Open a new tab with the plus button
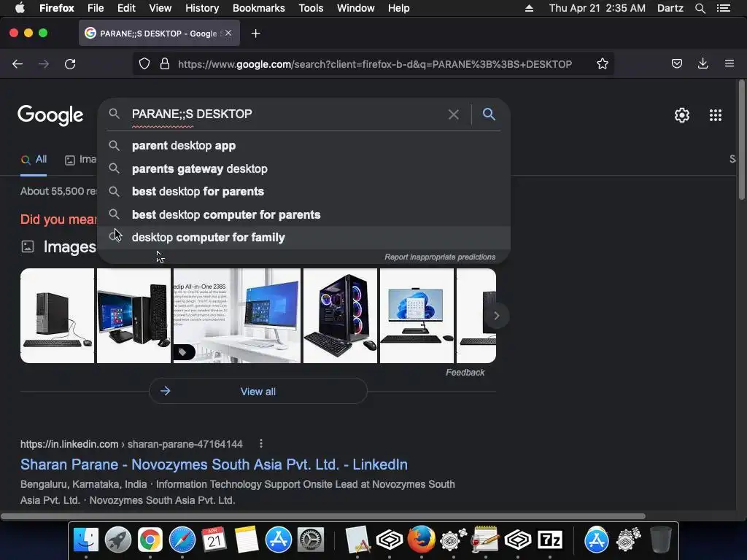Viewport: 747px width, 560px height. 256,34
